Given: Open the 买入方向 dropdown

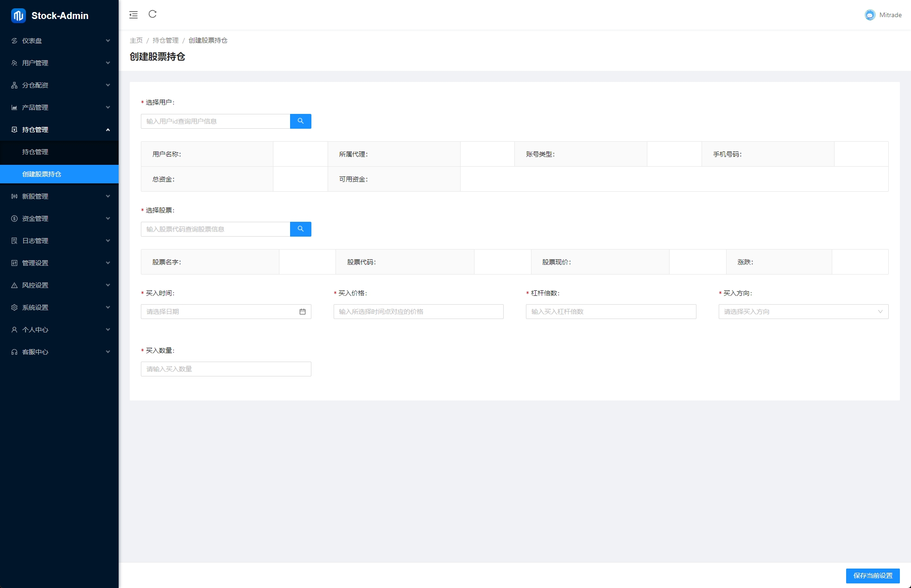Looking at the screenshot, I should click(x=803, y=312).
